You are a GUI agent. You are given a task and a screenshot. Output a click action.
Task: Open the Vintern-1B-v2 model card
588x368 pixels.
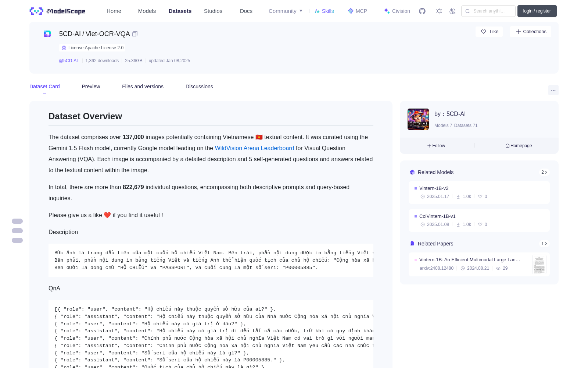479,192
